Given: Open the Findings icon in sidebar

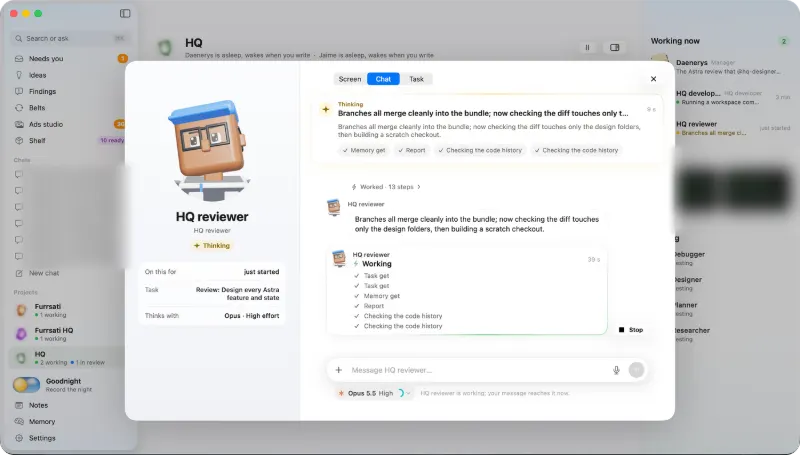Looking at the screenshot, I should pyautogui.click(x=19, y=91).
